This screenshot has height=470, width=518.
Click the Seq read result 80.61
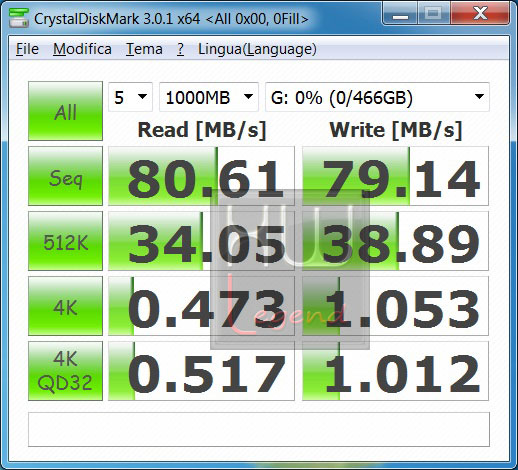tap(201, 176)
